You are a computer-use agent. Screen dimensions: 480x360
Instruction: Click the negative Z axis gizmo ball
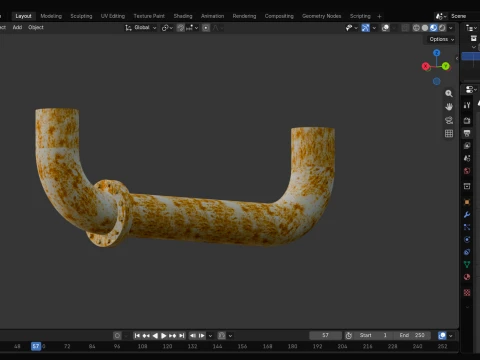[x=437, y=81]
